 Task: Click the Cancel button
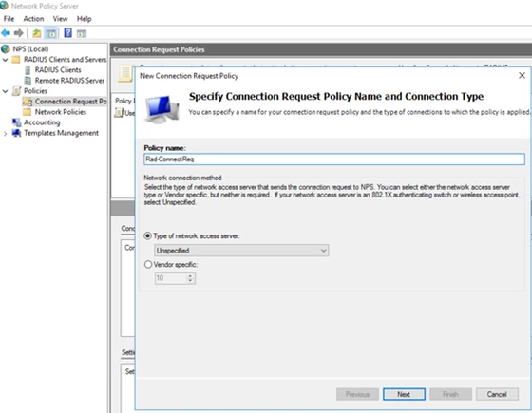[x=497, y=394]
